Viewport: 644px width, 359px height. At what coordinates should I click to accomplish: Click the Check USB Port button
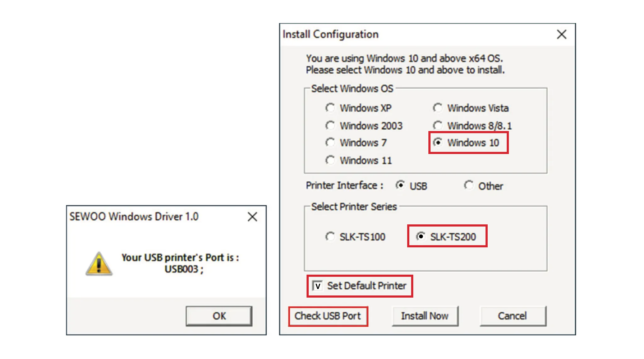[x=328, y=316]
